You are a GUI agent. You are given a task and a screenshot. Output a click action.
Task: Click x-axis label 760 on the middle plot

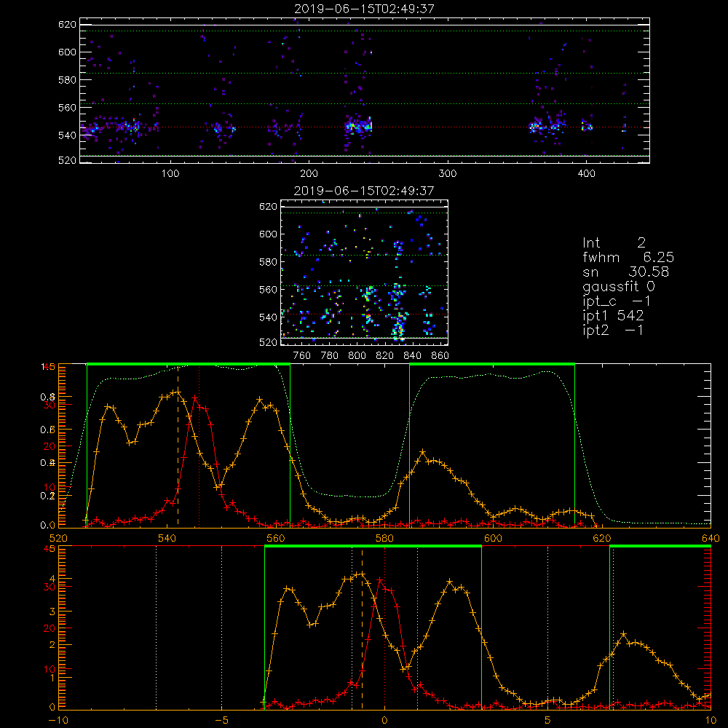pos(302,355)
